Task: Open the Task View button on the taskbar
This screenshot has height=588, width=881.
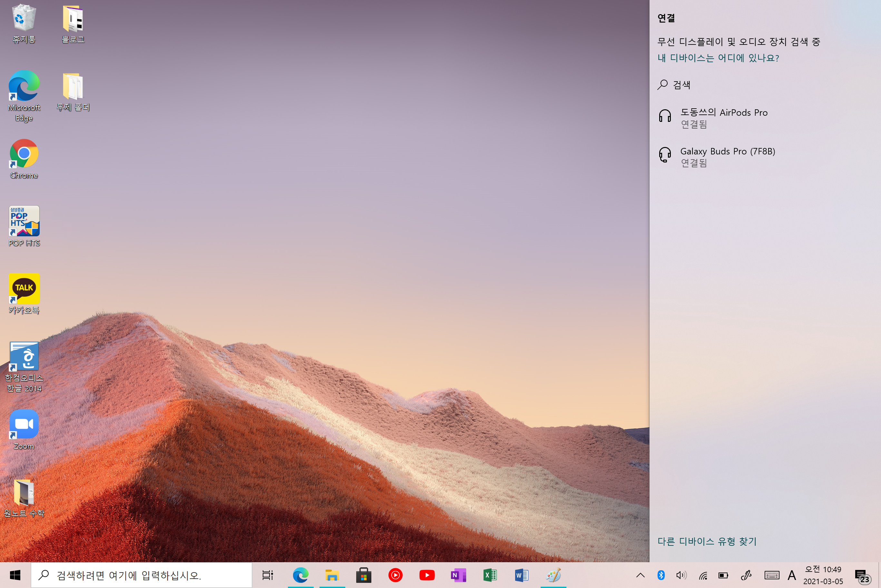Action: [268, 575]
